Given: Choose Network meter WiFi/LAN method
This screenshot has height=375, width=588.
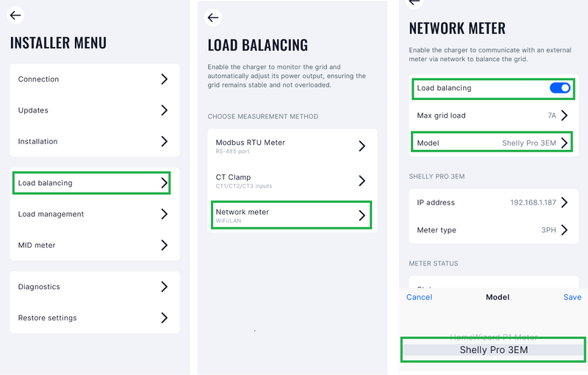Looking at the screenshot, I should pos(290,215).
